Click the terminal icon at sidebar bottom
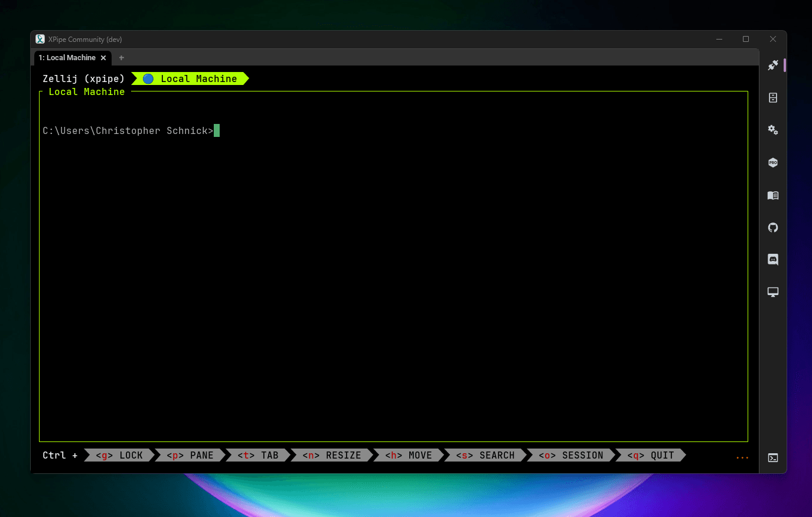The height and width of the screenshot is (517, 812). [772, 457]
